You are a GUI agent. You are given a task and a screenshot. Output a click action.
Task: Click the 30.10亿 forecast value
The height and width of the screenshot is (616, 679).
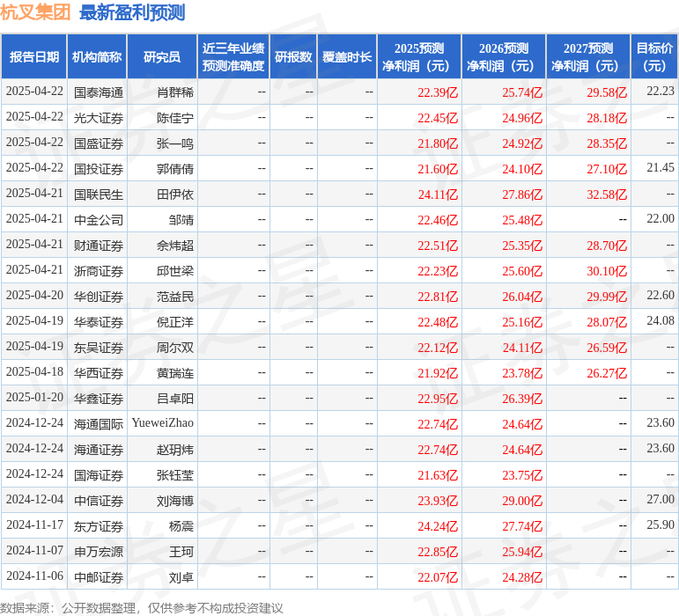click(607, 271)
